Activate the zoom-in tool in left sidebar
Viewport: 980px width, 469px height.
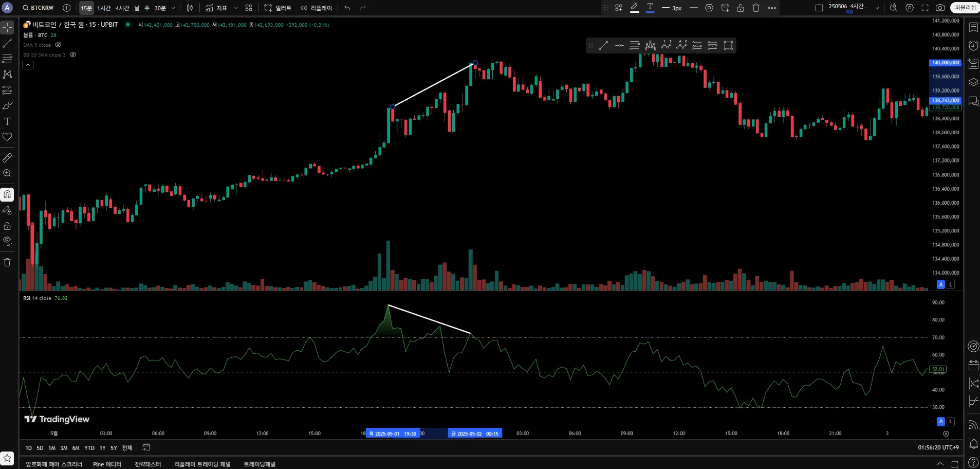[7, 173]
